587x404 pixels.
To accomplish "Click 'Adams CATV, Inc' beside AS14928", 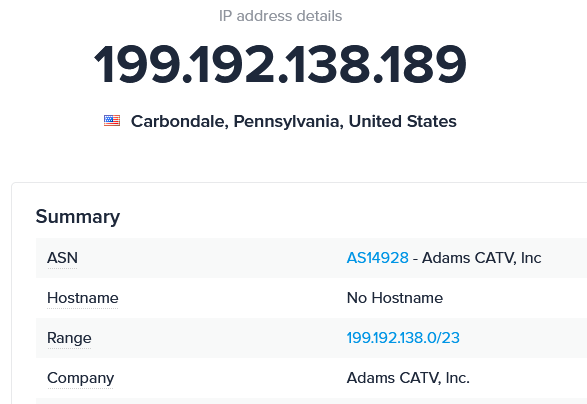I will [x=481, y=258].
